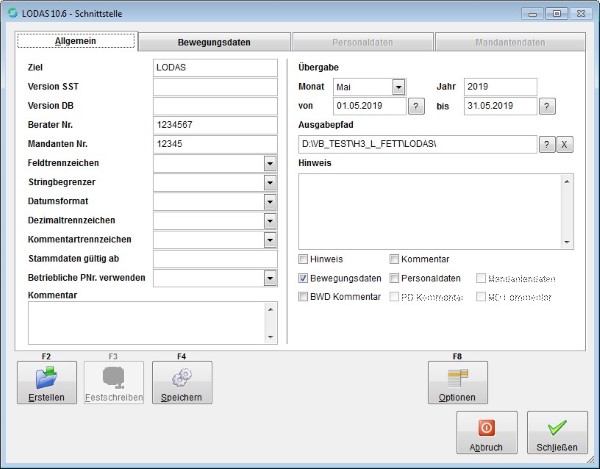Open Optionen with the F8 icon
This screenshot has width=600, height=469.
click(x=457, y=383)
